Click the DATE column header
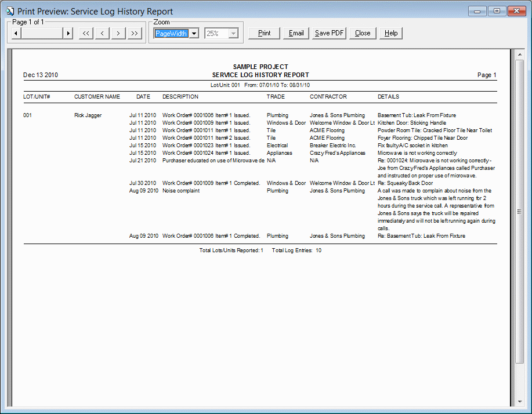The width and height of the screenshot is (532, 414). point(143,97)
